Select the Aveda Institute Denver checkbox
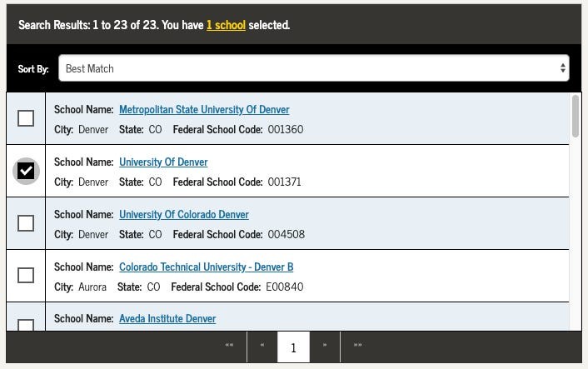This screenshot has height=369, width=588. point(26,325)
